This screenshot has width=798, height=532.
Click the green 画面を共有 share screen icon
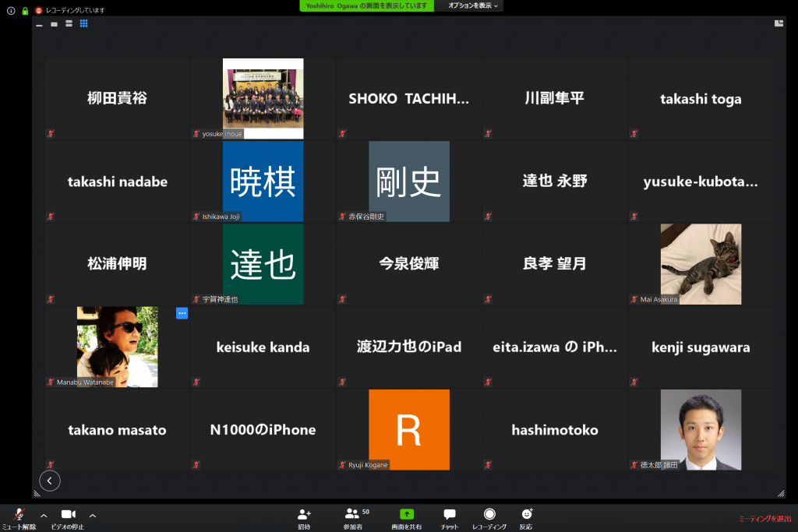[x=407, y=515]
